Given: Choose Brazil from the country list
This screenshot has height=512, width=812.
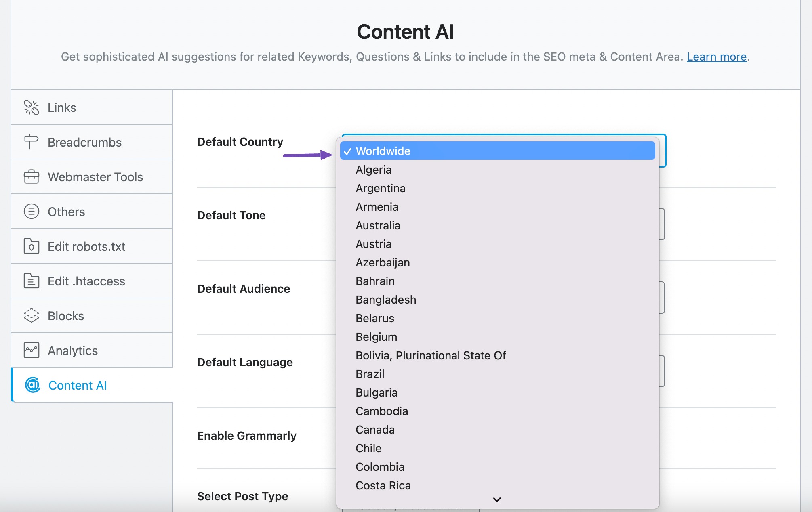Looking at the screenshot, I should coord(497,374).
